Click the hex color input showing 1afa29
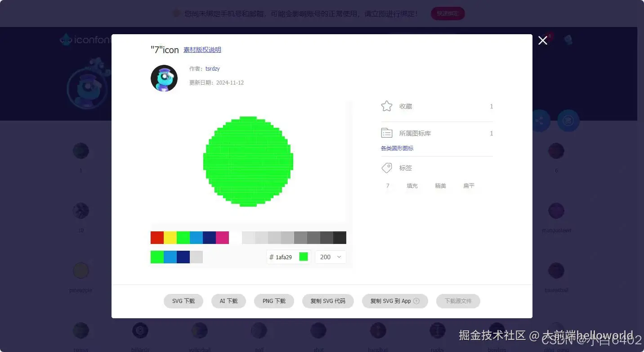The image size is (644, 352). point(283,257)
